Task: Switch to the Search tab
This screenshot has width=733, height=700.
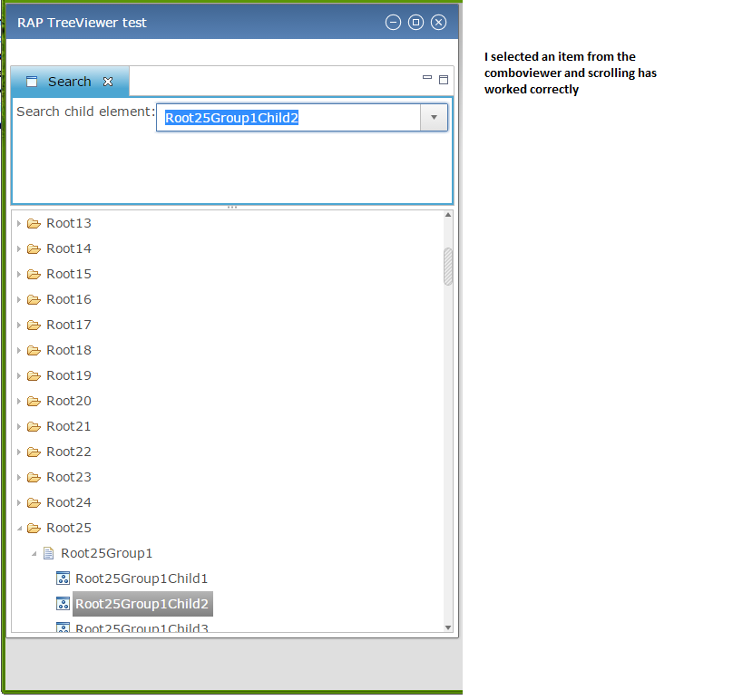Action: point(70,82)
